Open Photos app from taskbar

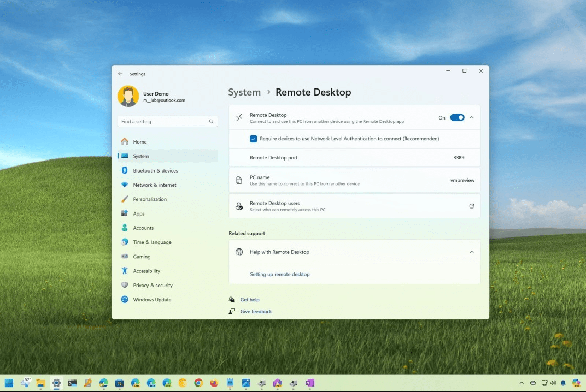pos(246,383)
